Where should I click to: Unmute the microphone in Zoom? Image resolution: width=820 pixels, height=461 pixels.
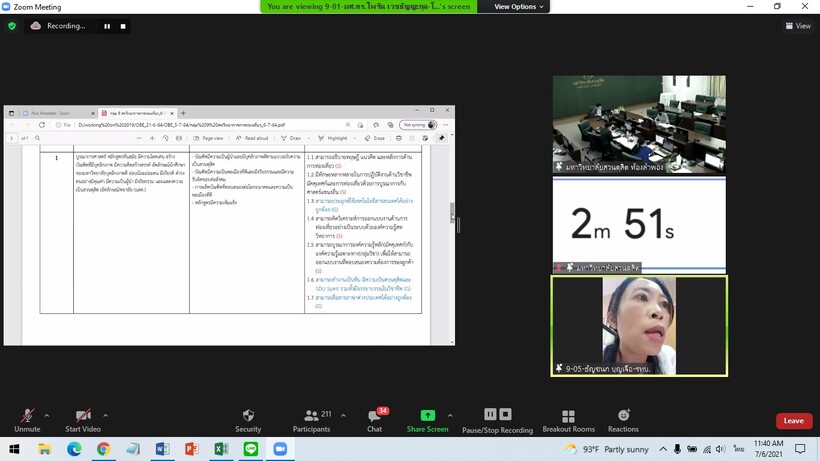(x=27, y=416)
